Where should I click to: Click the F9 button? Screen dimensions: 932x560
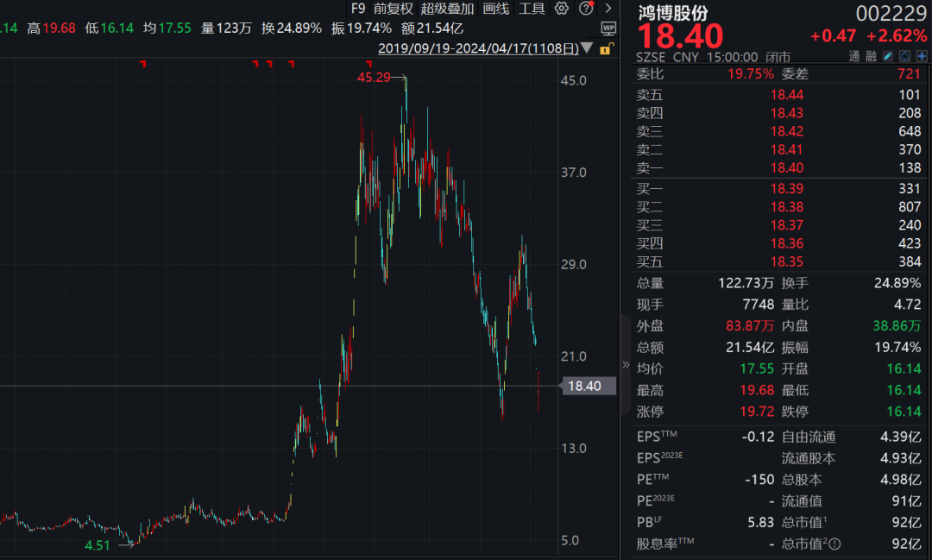point(358,9)
